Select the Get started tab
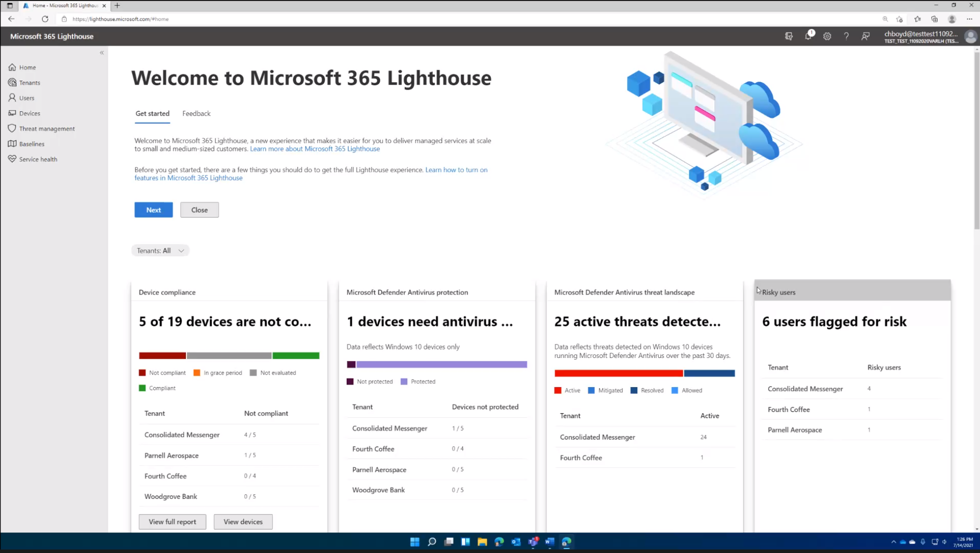The width and height of the screenshot is (980, 553). point(152,113)
